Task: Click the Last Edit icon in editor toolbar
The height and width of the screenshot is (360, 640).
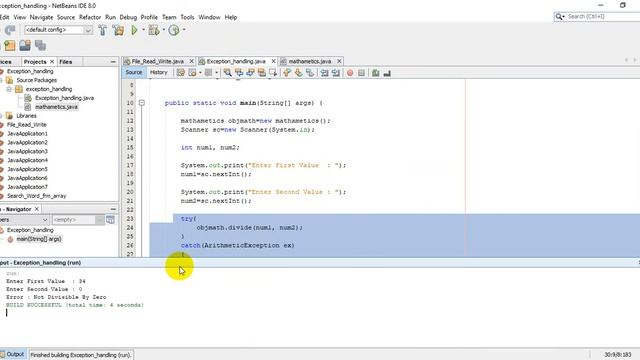Action: pos(180,73)
